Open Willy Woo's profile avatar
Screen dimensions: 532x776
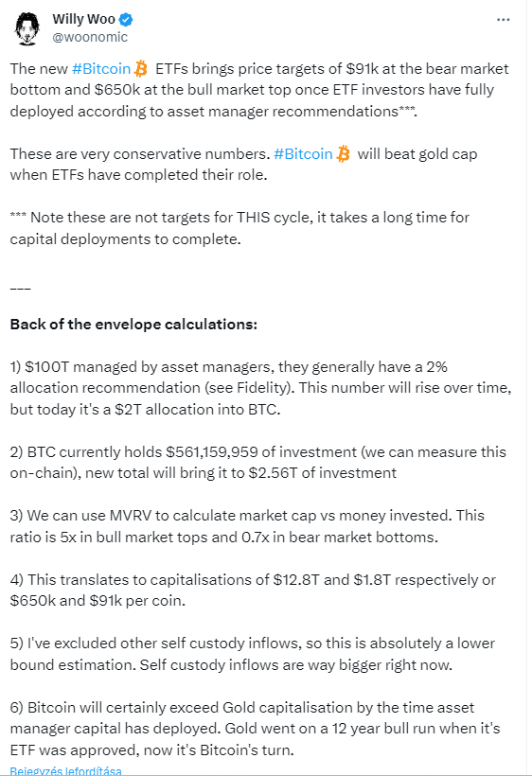tap(27, 28)
